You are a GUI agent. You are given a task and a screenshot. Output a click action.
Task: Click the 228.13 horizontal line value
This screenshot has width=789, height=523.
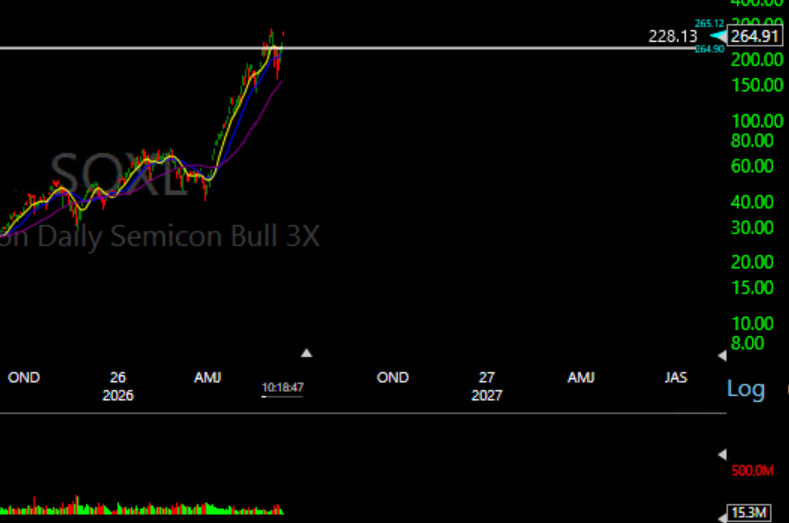[673, 36]
